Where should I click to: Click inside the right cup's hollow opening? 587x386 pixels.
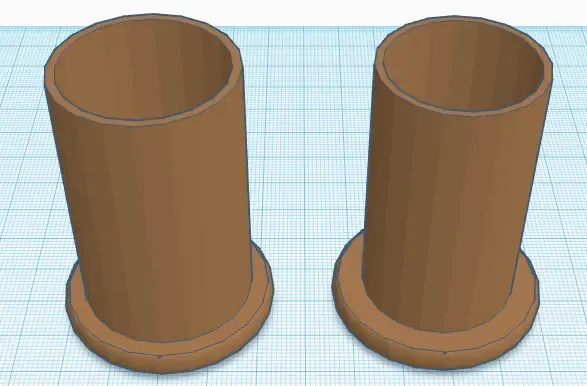464,66
